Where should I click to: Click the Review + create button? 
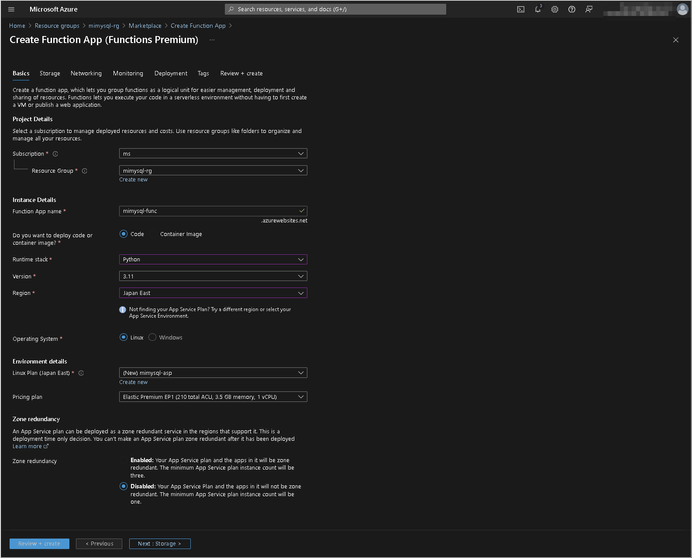(x=39, y=544)
